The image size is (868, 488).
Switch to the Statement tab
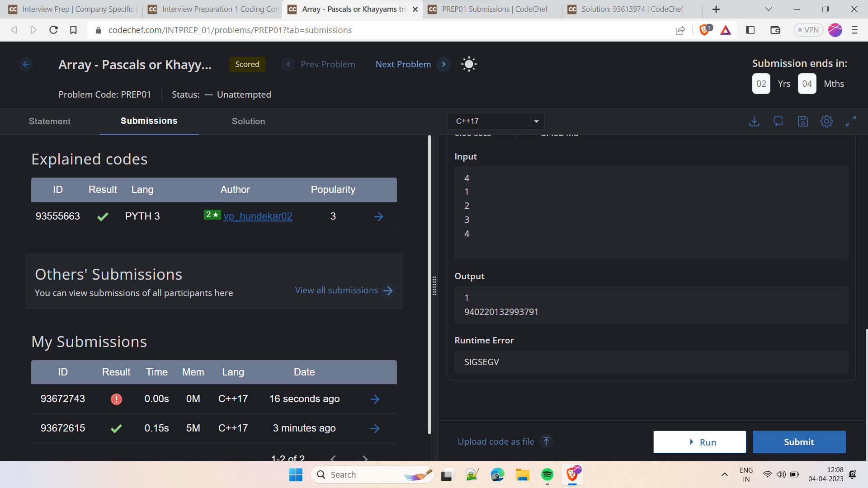pyautogui.click(x=50, y=121)
